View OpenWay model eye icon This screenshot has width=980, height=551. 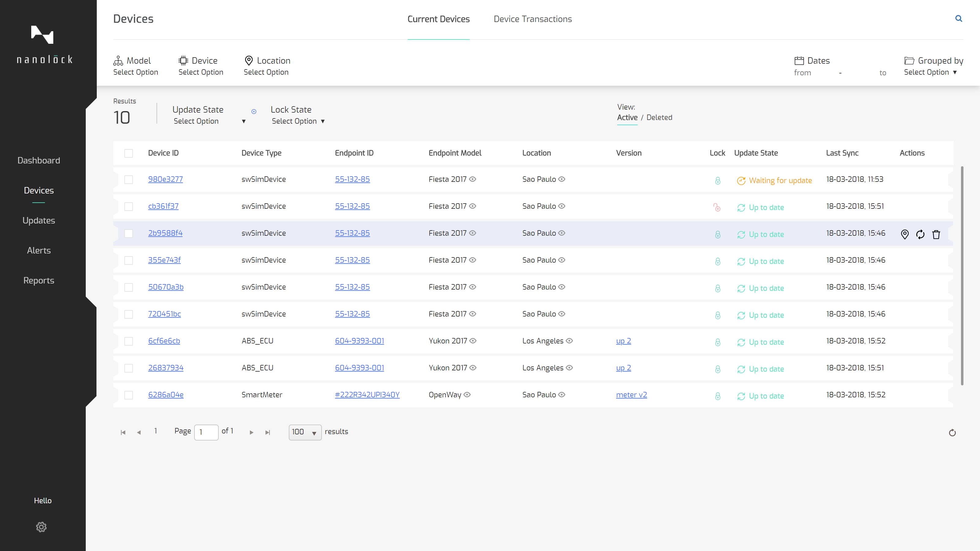[467, 395]
